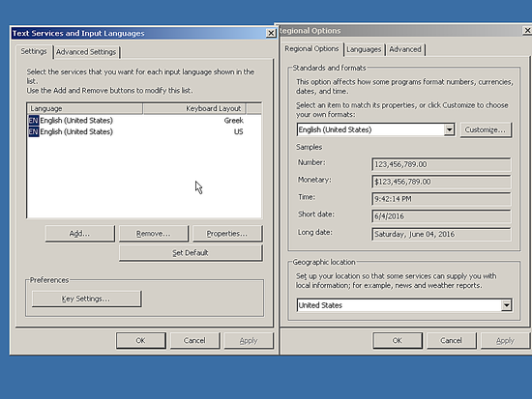
Task: Click the Add... button
Action: tap(79, 234)
